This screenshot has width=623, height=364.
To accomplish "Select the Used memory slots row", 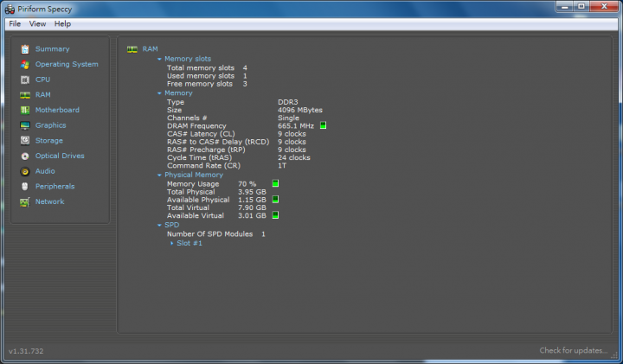I will pos(207,76).
